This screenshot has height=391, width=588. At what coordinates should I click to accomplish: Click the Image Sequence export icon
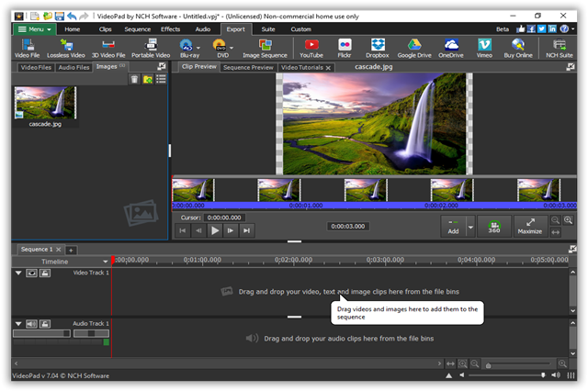point(265,49)
